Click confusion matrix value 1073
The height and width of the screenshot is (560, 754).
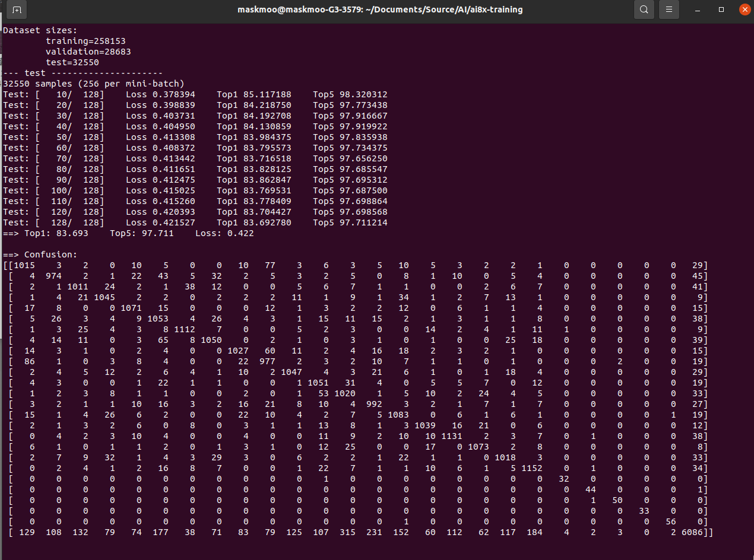click(x=479, y=447)
